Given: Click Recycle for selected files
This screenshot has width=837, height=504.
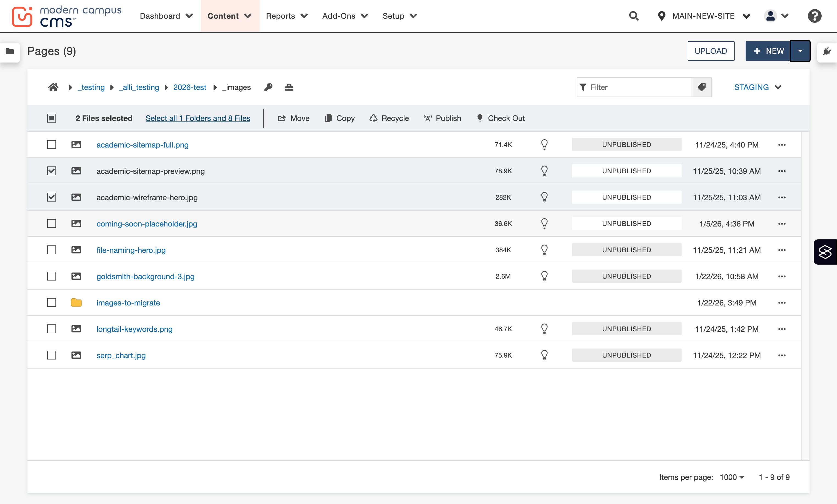Looking at the screenshot, I should pyautogui.click(x=389, y=118).
